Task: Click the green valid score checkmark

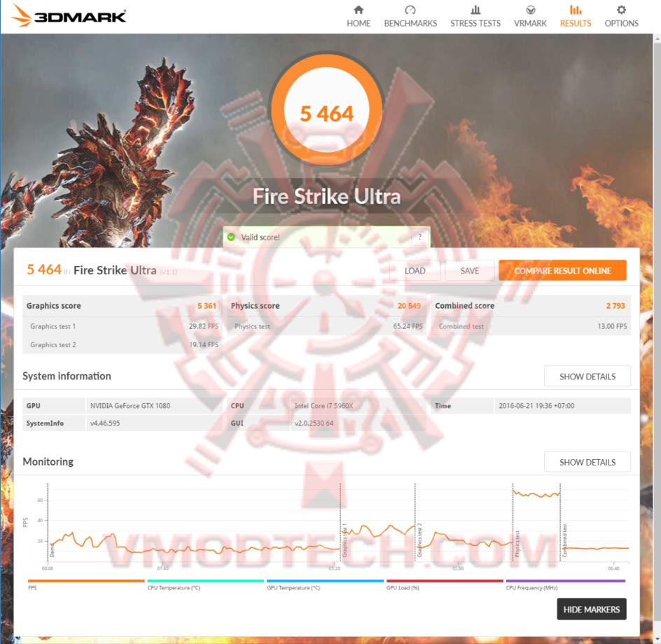Action: 231,237
